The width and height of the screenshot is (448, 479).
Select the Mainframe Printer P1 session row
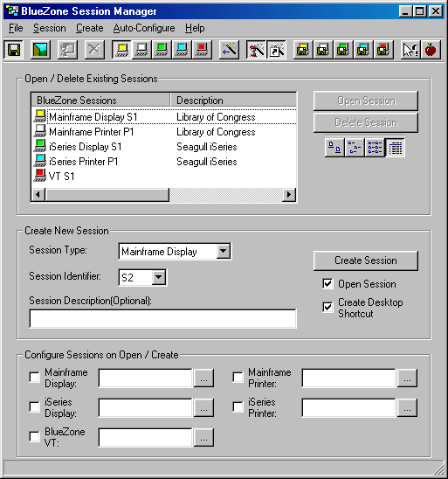click(164, 132)
